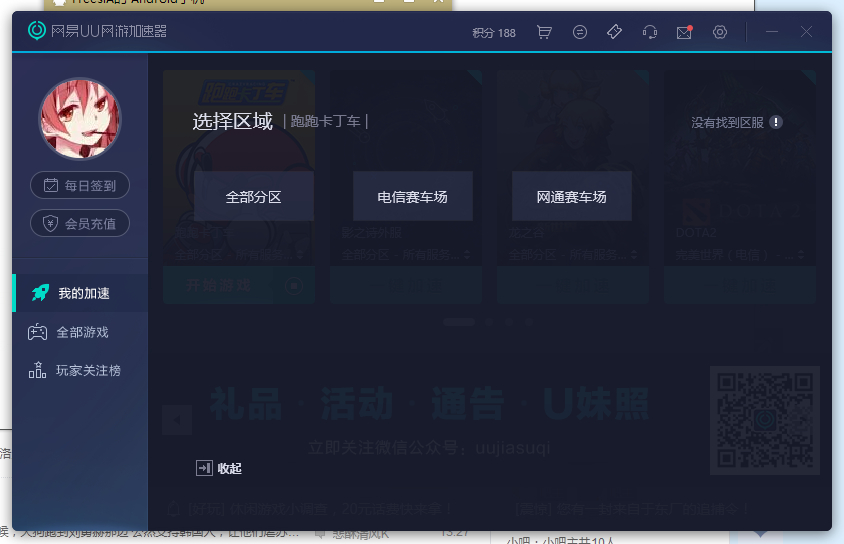Image resolution: width=844 pixels, height=544 pixels.
Task: Choose 电信赛车场 region
Action: pyautogui.click(x=412, y=196)
